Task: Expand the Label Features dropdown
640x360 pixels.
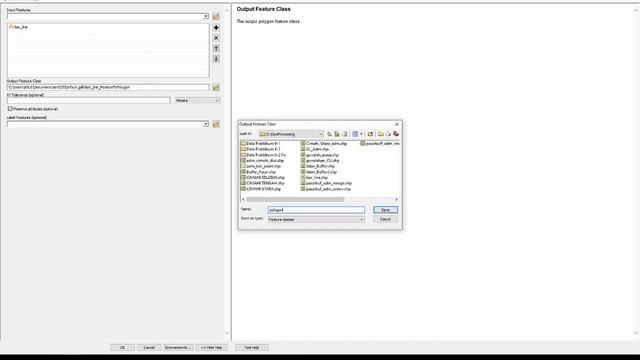Action: 206,124
